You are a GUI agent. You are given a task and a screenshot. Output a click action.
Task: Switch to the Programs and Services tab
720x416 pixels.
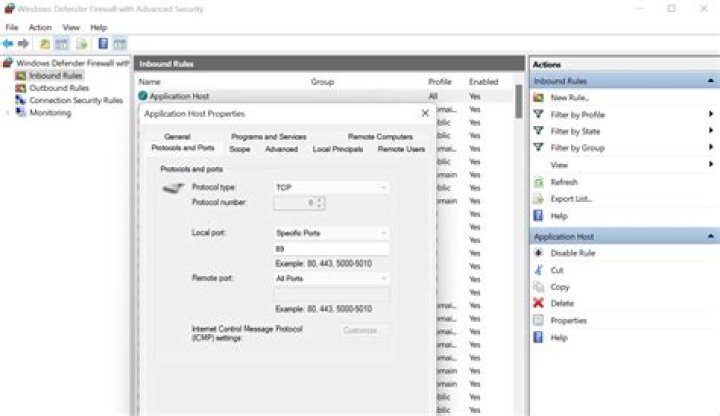pos(269,136)
